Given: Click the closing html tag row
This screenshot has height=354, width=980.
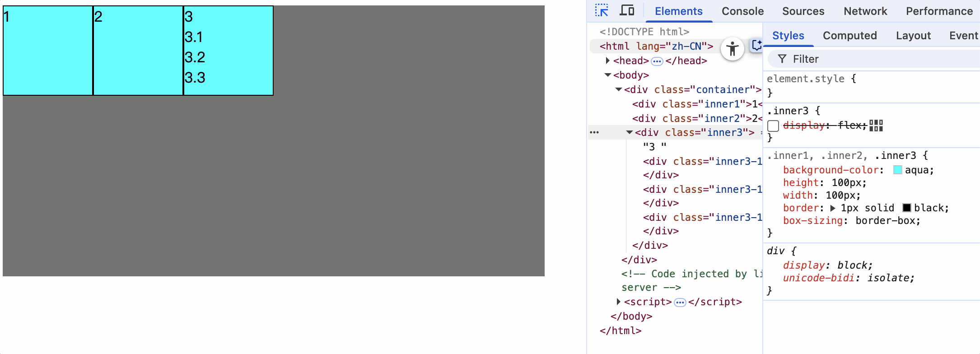Looking at the screenshot, I should pos(621,331).
